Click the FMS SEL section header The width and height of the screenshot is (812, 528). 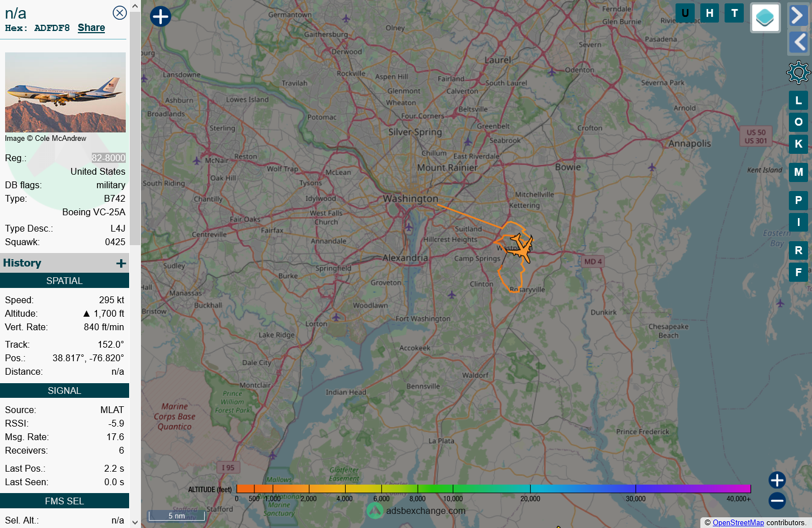tap(64, 501)
